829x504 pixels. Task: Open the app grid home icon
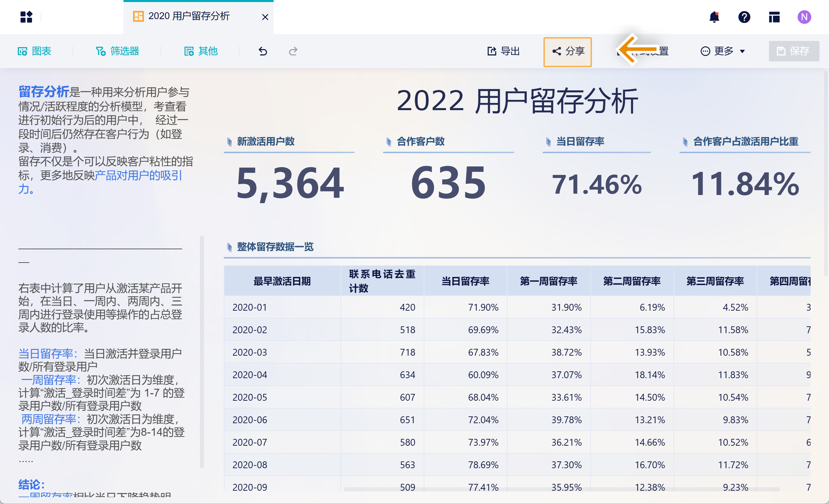pos(26,17)
